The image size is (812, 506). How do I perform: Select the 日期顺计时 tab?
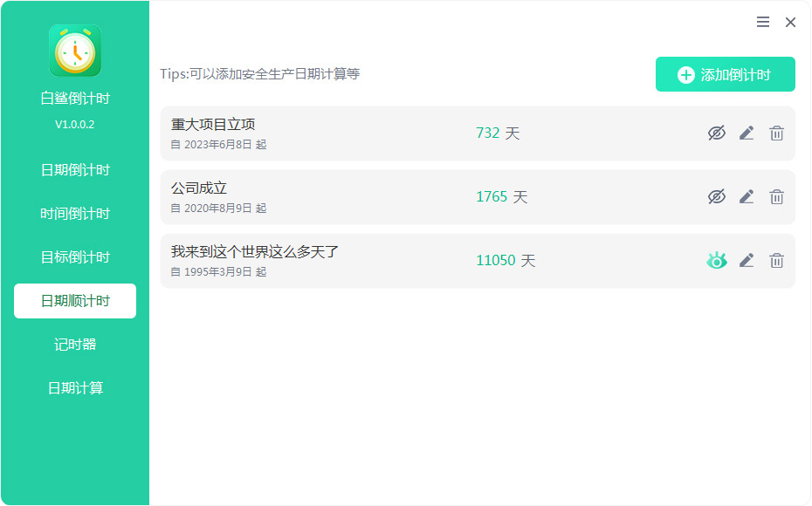(75, 301)
